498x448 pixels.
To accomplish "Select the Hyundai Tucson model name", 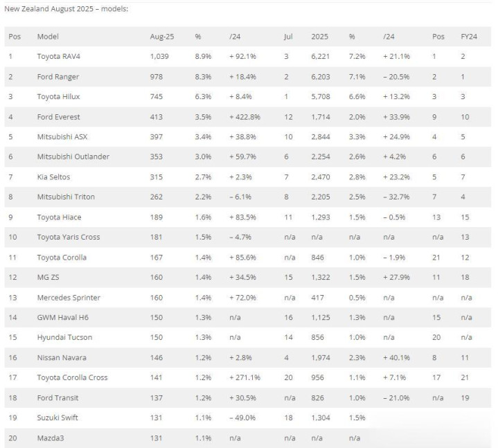I will coord(64,337).
